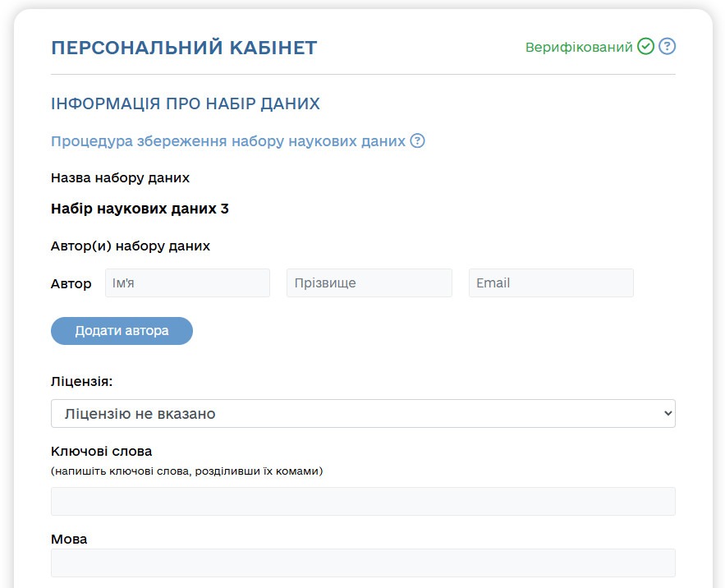Select the Ключові слова input box
The width and height of the screenshot is (725, 588).
point(362,499)
